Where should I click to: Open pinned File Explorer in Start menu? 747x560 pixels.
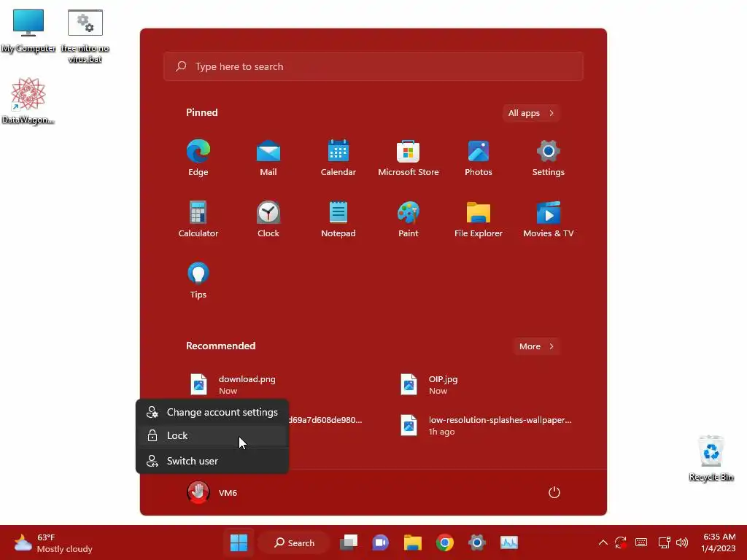[x=479, y=219]
